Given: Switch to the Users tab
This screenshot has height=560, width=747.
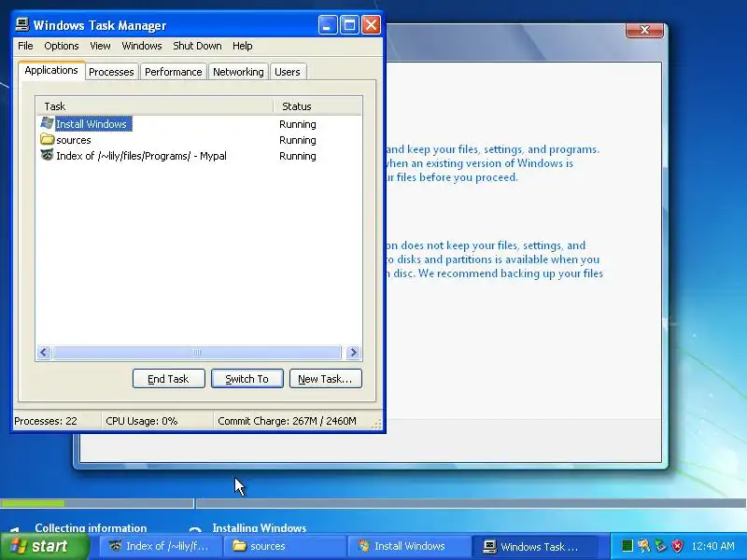Looking at the screenshot, I should 288,72.
